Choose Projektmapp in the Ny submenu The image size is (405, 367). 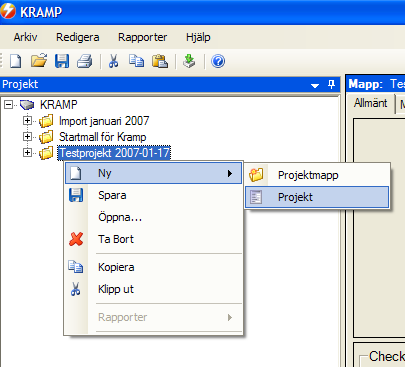(x=317, y=175)
